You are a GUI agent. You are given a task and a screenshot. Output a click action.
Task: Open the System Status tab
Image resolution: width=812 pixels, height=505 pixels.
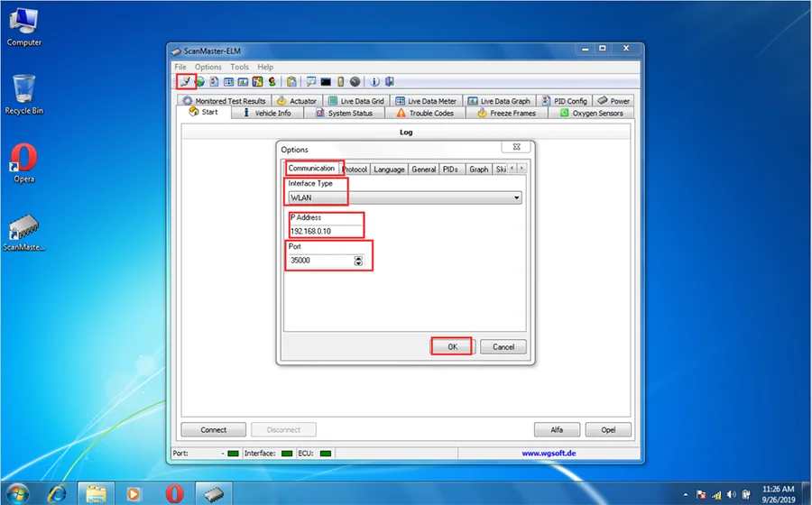(x=345, y=113)
